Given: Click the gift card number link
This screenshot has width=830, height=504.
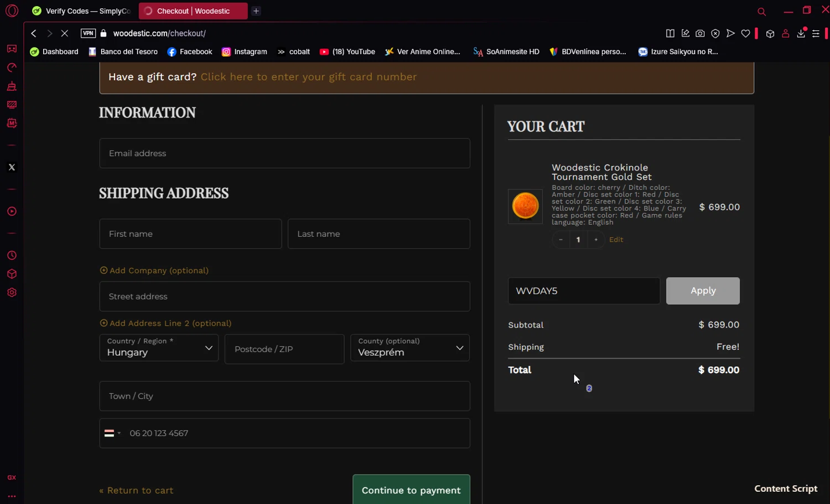Looking at the screenshot, I should (309, 77).
